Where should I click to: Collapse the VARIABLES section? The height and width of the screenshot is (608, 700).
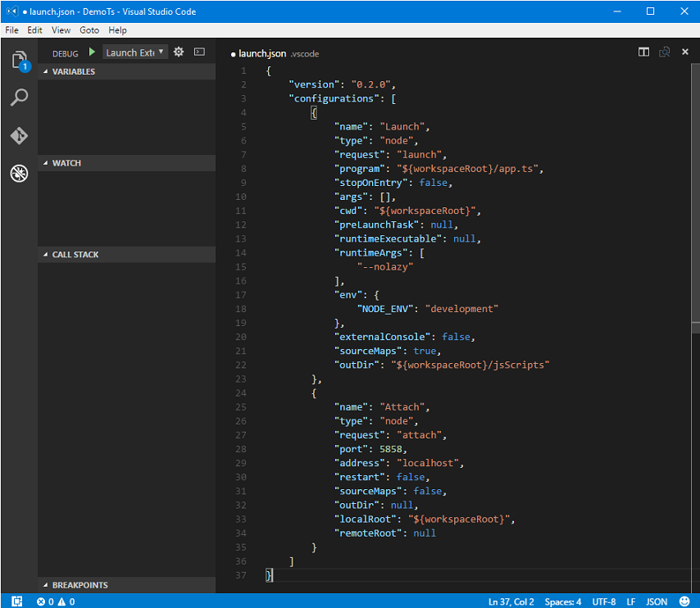click(126, 71)
